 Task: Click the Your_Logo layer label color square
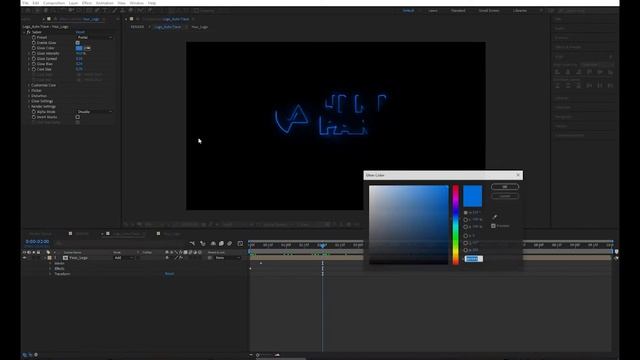coord(49,258)
